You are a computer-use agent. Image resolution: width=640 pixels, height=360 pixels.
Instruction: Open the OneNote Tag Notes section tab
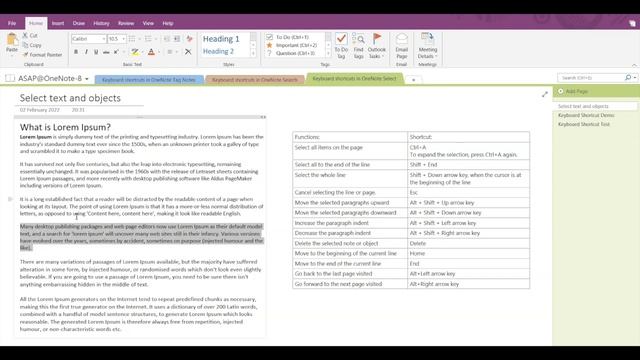pyautogui.click(x=149, y=80)
